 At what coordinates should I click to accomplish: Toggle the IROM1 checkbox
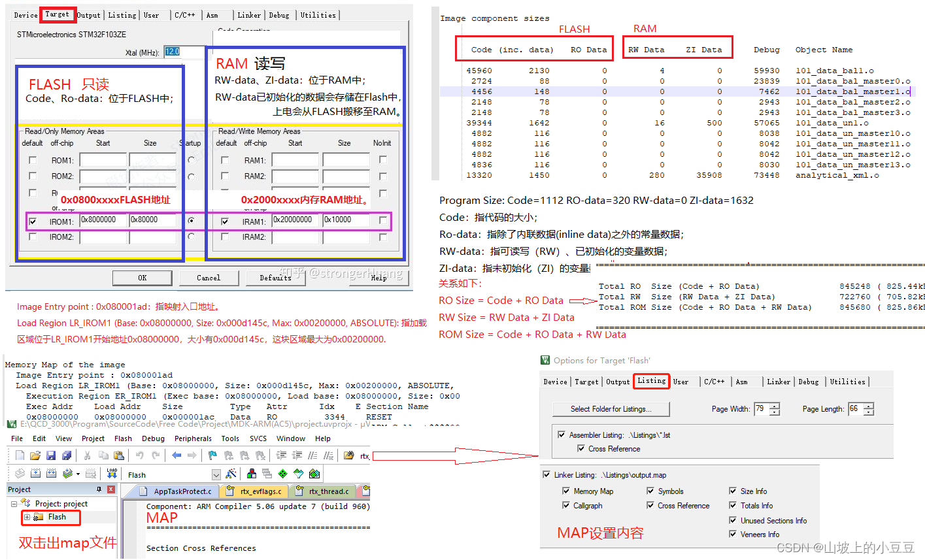pyautogui.click(x=33, y=221)
